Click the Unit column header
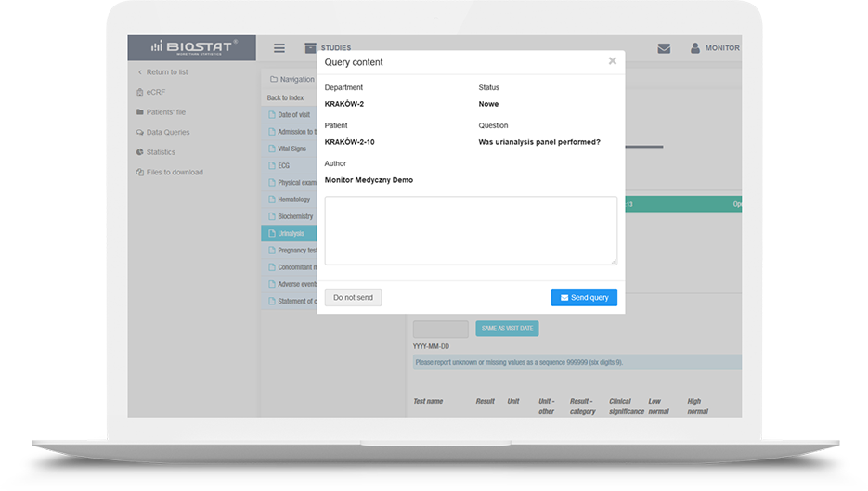This screenshot has width=868, height=491. point(513,401)
